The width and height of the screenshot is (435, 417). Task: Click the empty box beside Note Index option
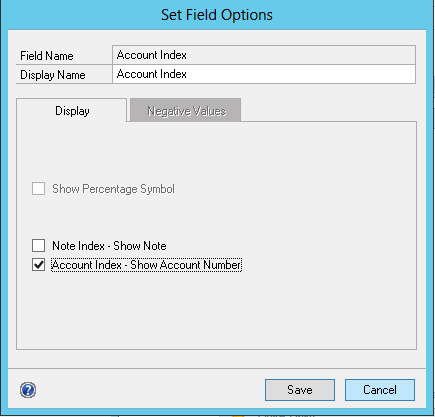tap(38, 246)
